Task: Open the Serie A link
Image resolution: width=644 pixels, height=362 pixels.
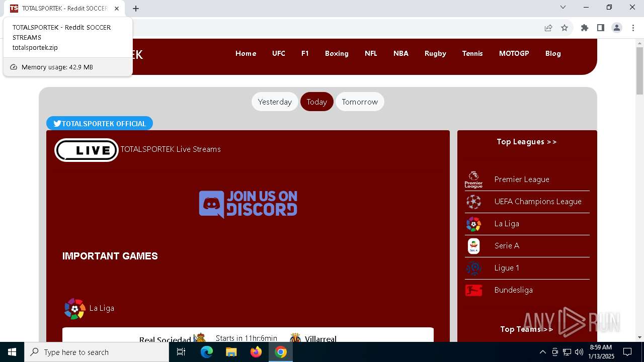Action: (x=507, y=246)
